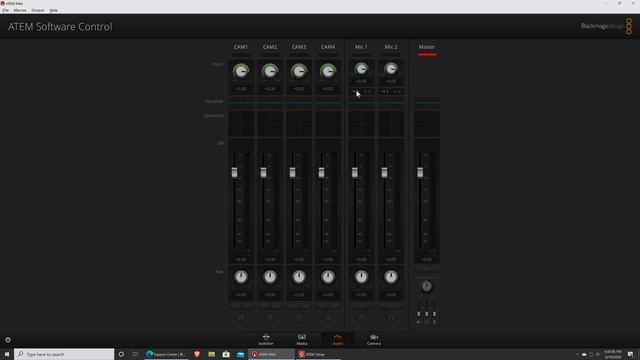Toggle the ON/AFV buttons for CAM1
The image size is (640, 360).
(241, 305)
